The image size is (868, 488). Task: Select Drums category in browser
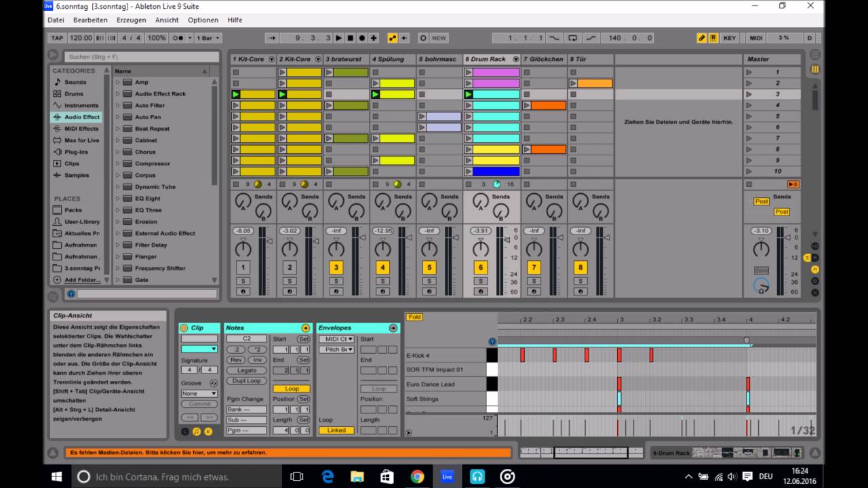(74, 94)
